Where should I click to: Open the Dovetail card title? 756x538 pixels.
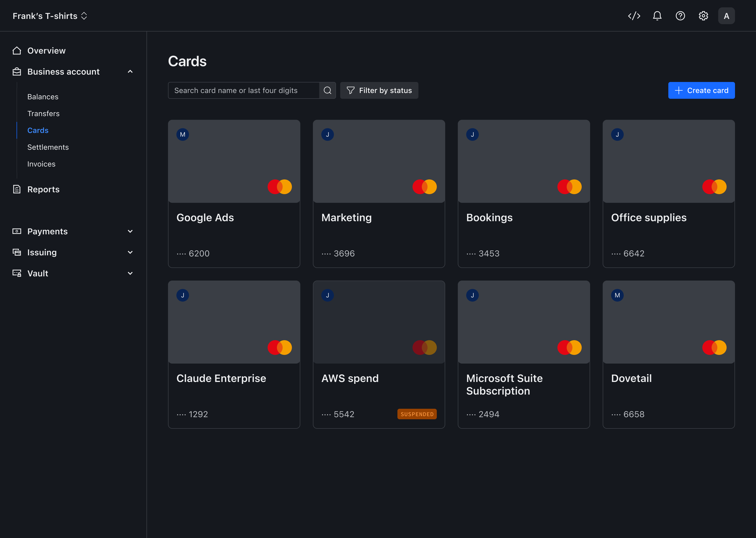coord(631,378)
